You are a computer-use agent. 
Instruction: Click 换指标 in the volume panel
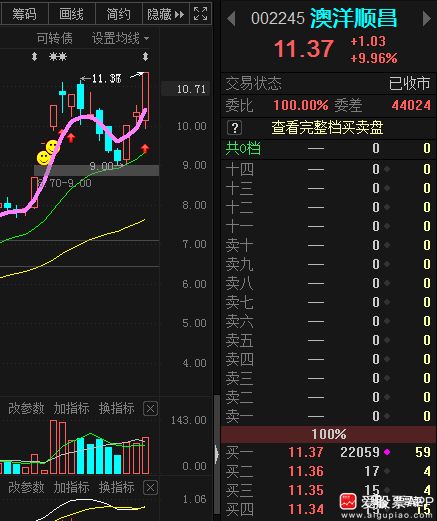tap(117, 408)
